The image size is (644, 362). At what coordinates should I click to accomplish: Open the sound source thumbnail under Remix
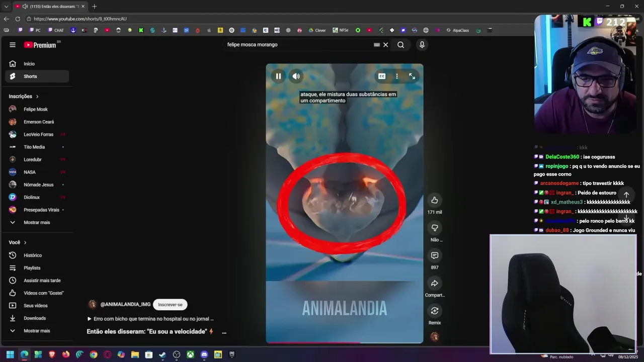click(x=435, y=336)
